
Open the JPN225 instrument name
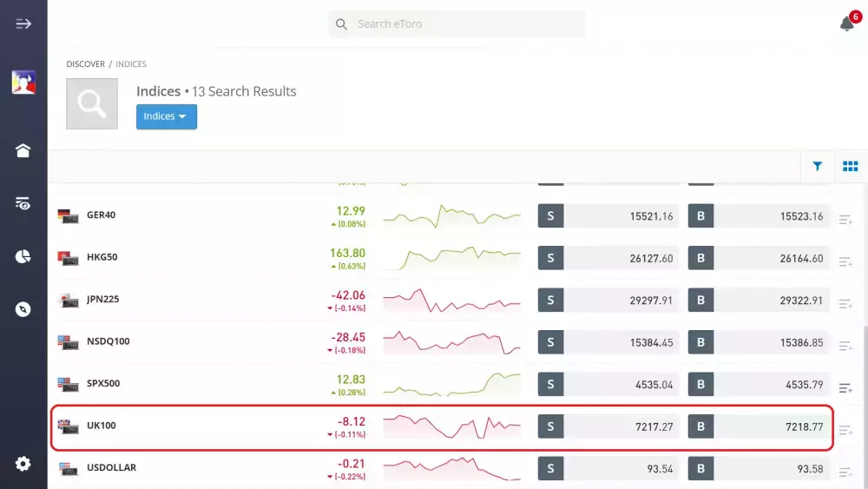[102, 299]
